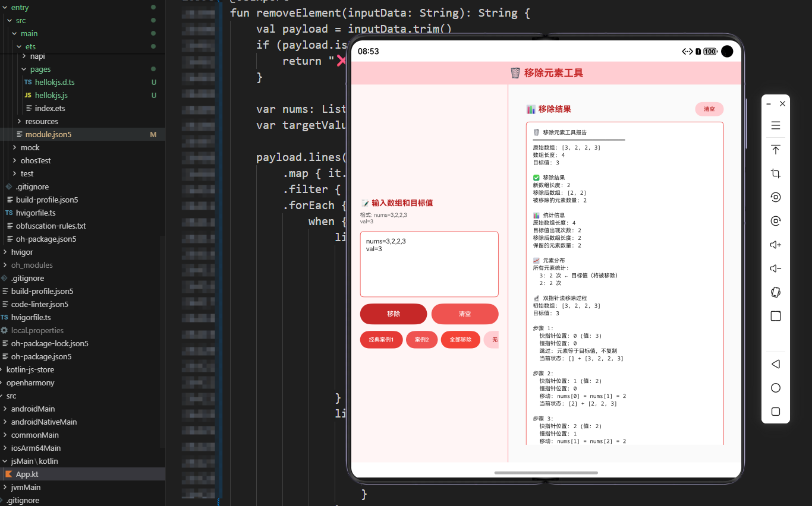
Task: Expand the resources folder
Action: 18,121
